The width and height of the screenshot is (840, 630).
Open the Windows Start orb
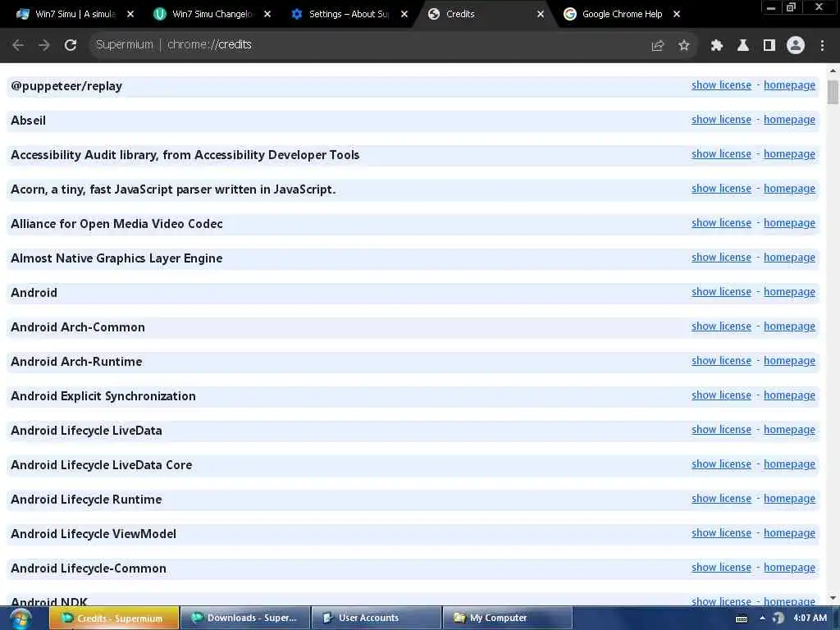point(21,619)
